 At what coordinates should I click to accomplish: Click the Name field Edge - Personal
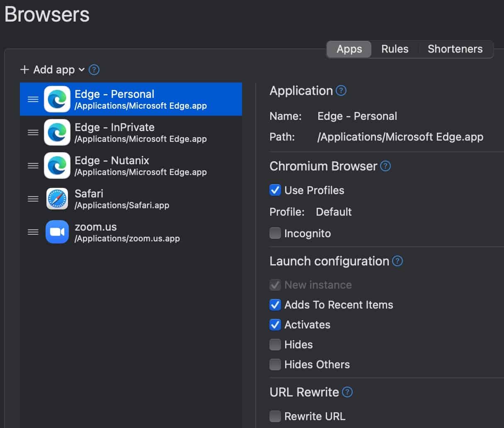coord(357,116)
